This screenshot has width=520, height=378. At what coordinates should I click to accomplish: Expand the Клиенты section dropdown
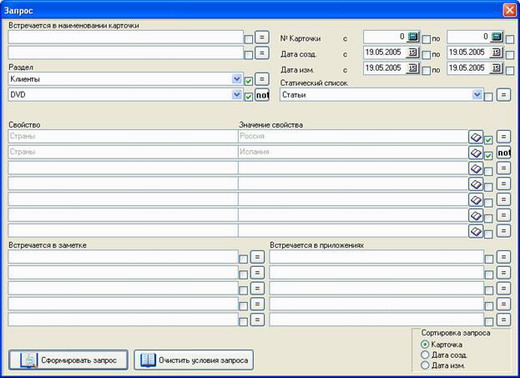point(237,79)
